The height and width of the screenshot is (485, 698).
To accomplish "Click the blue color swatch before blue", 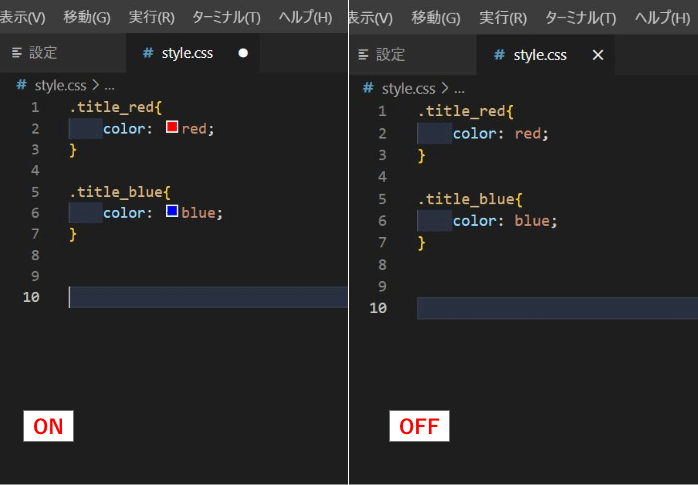I will coord(171,212).
